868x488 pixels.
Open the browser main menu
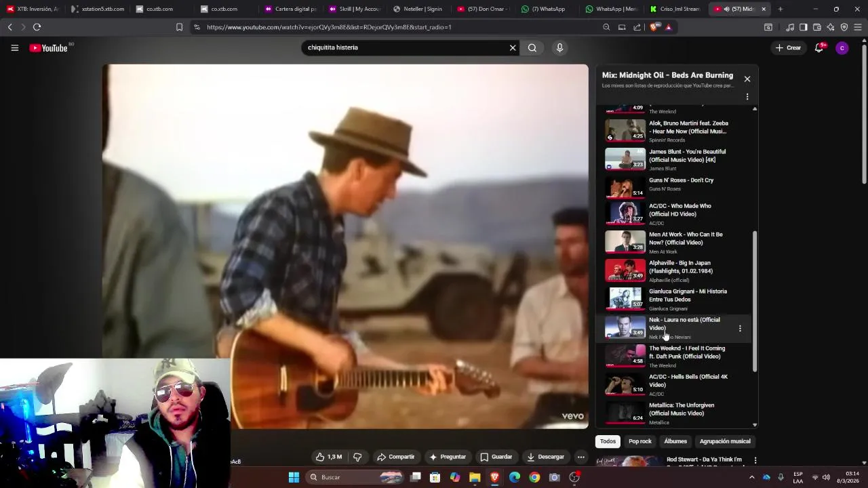(x=859, y=27)
